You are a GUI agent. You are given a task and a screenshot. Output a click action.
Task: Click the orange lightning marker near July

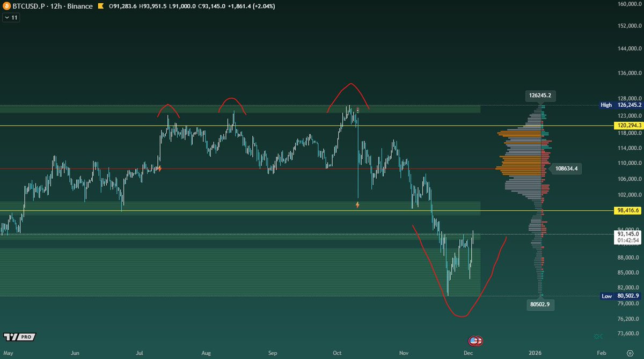[159, 168]
